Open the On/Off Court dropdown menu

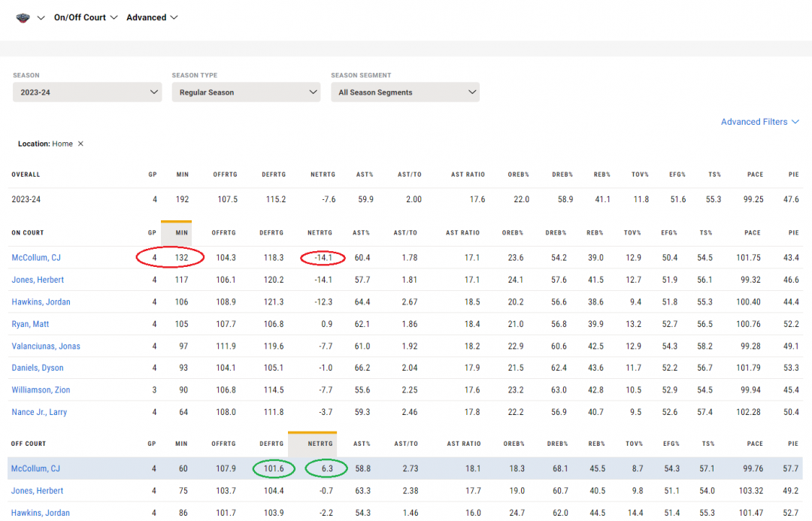tap(86, 17)
